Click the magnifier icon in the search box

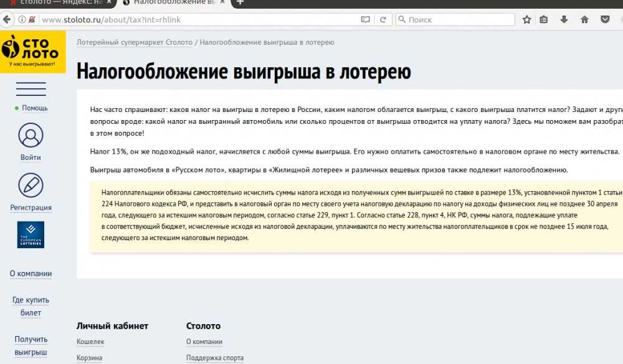[x=402, y=19]
